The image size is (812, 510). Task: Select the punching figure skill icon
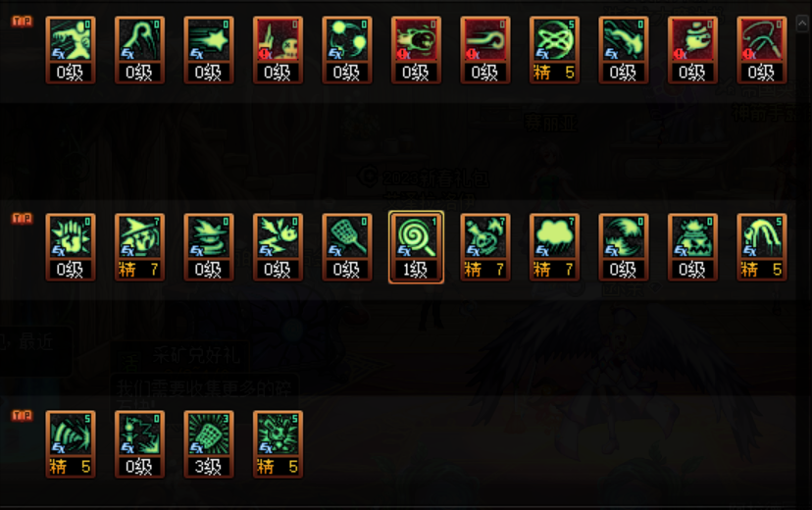point(71,50)
